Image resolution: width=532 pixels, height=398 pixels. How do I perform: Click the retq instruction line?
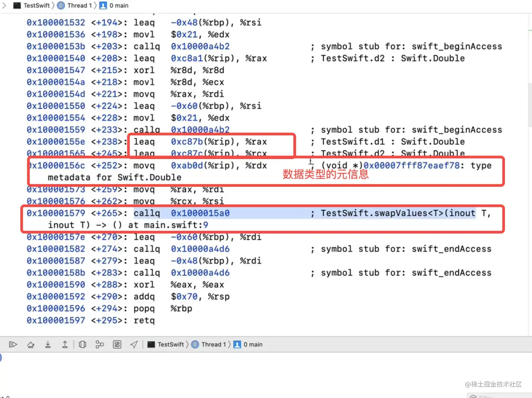(x=91, y=321)
